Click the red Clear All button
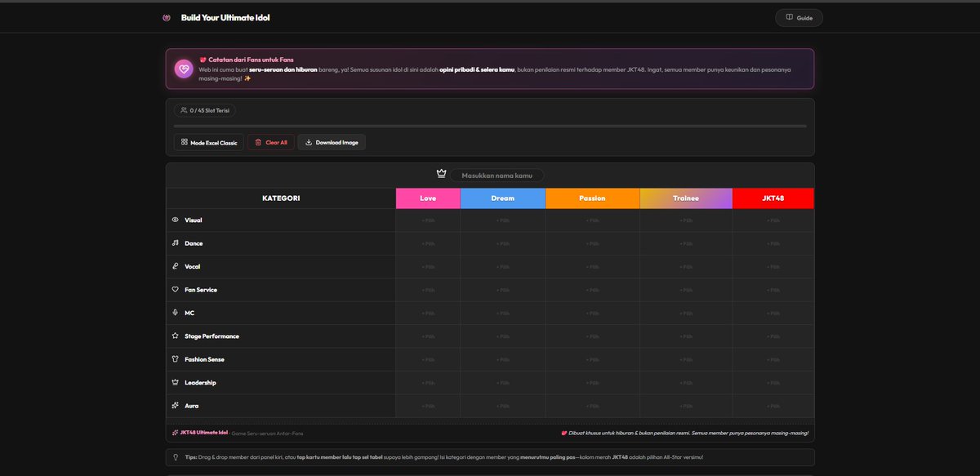The width and height of the screenshot is (980, 476). [x=271, y=142]
